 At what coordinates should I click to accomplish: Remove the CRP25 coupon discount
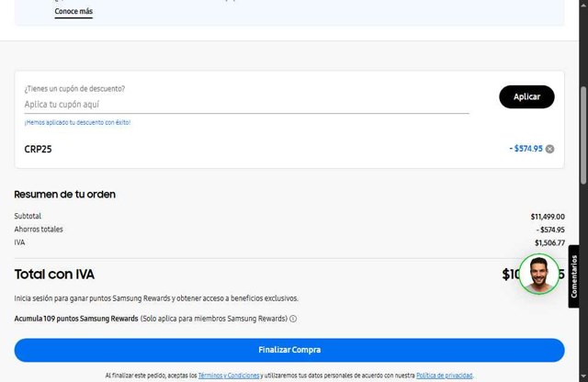pyautogui.click(x=549, y=149)
